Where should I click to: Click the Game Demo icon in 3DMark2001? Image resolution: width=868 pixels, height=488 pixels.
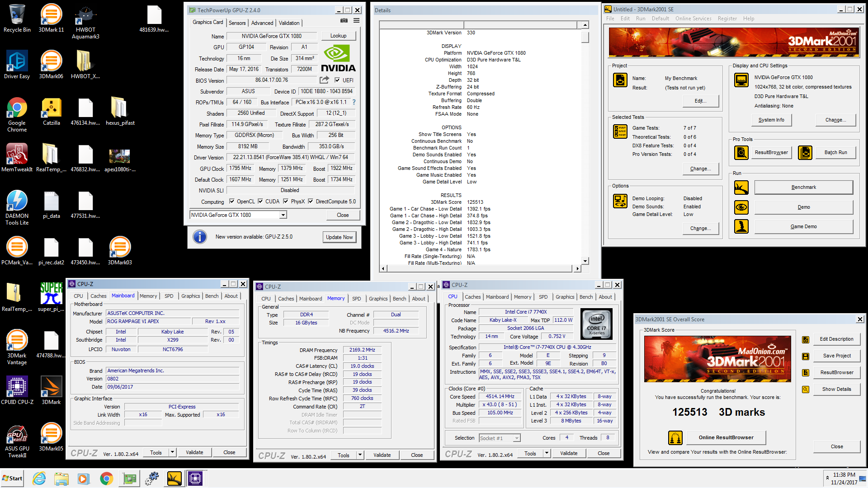point(741,226)
